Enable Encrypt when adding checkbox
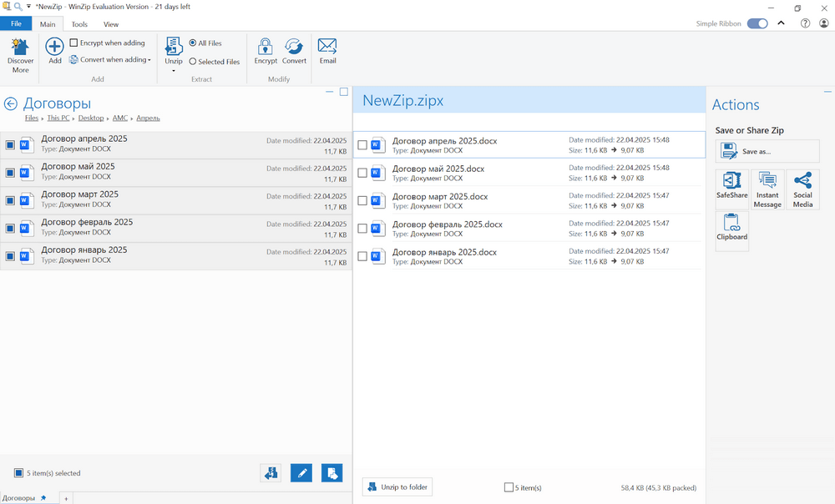This screenshot has height=504, width=835. click(74, 43)
